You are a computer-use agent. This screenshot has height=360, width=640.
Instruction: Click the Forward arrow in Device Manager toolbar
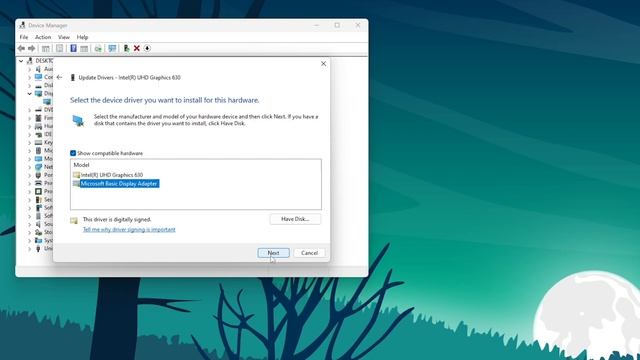coord(31,49)
